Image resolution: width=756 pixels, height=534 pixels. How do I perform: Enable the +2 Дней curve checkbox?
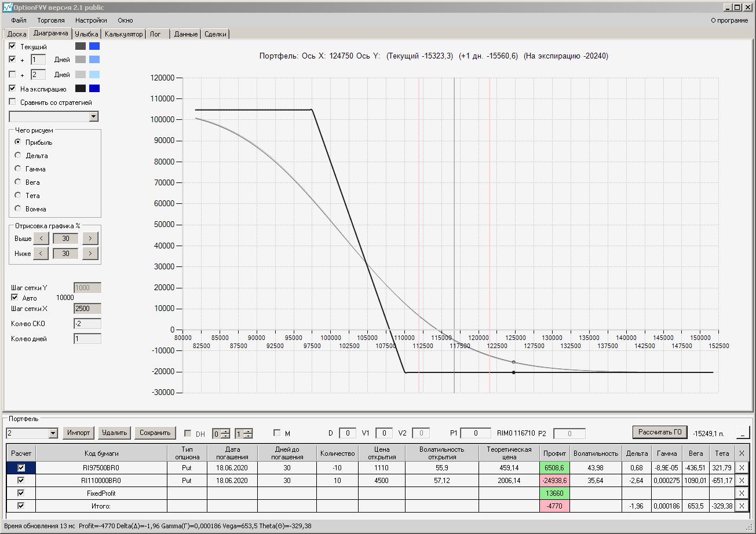[13, 74]
